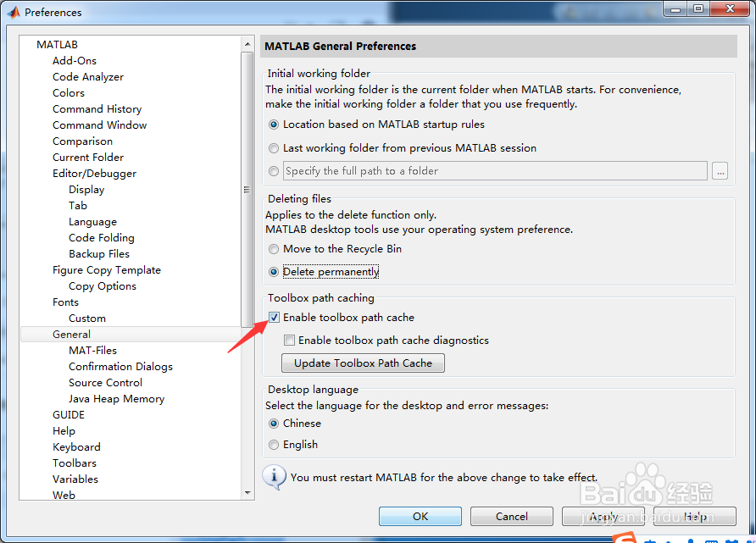Click the Apply button
This screenshot has height=543, width=756.
[x=603, y=517]
